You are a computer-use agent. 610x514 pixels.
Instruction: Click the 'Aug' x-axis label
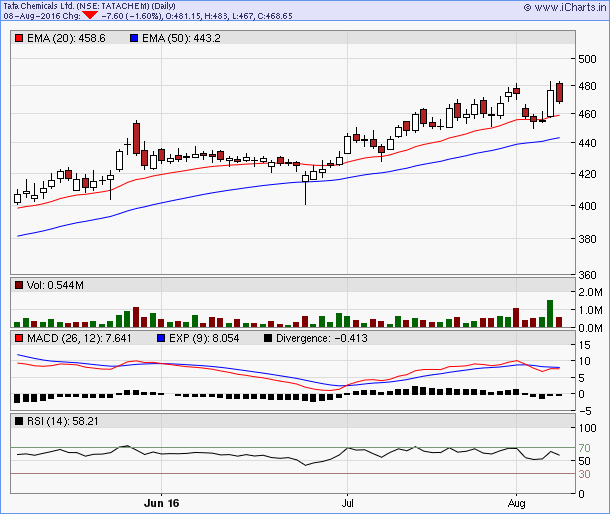[x=516, y=503]
